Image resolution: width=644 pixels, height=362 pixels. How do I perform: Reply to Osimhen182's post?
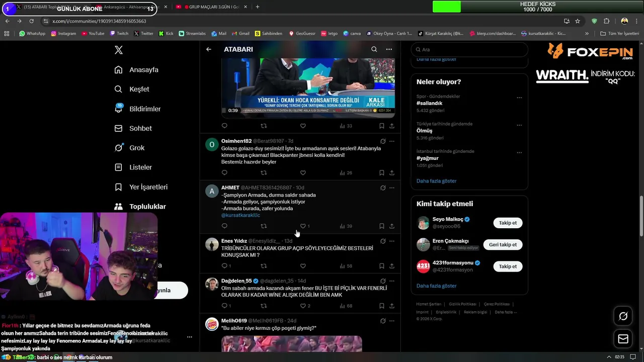click(x=224, y=173)
